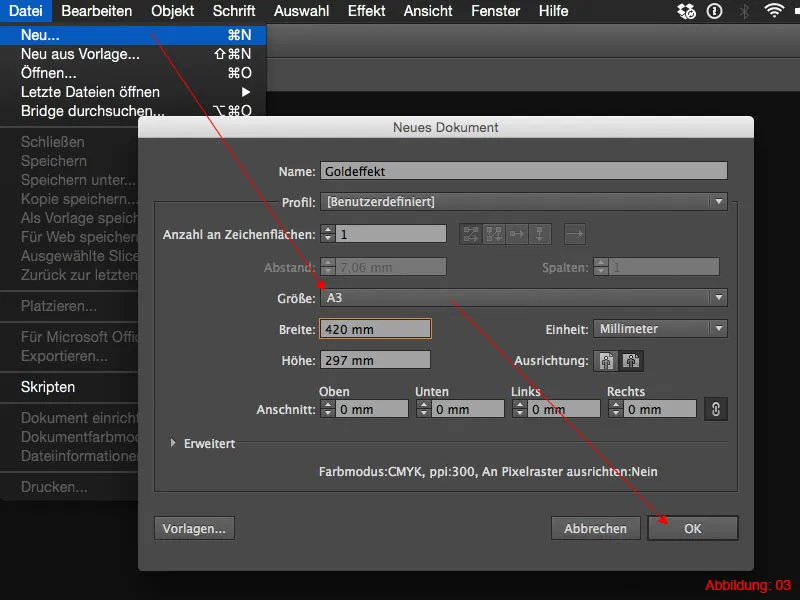Open the Einheit Millimeter dropdown
800x600 pixels.
(x=660, y=329)
